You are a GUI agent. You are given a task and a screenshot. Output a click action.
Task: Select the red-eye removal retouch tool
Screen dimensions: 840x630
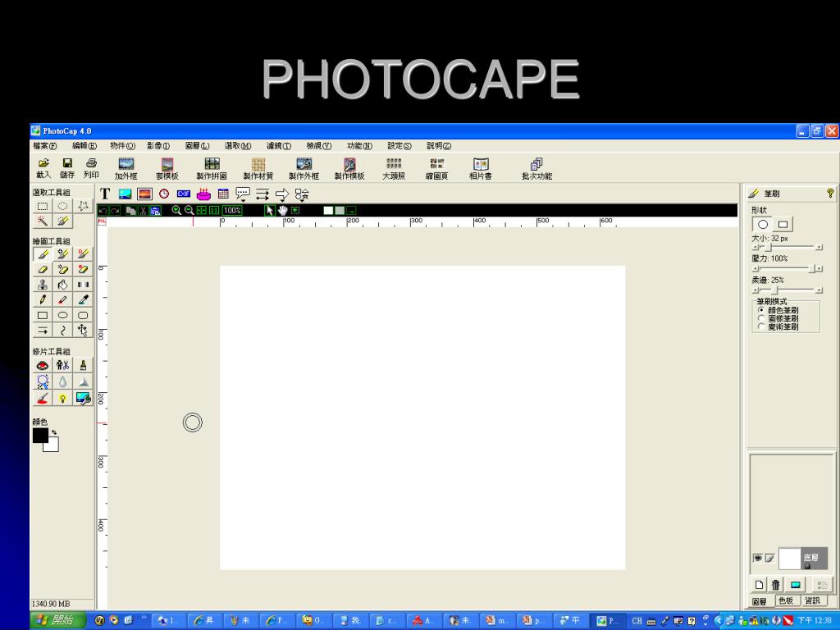[x=43, y=365]
